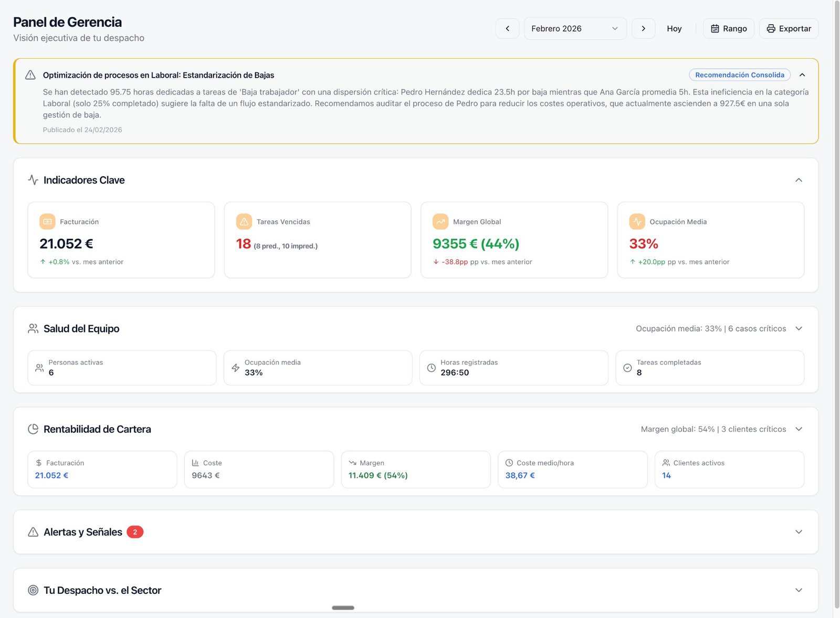Collapse the Laboral recommendation banner
Viewport: 840px width, 618px height.
click(802, 75)
